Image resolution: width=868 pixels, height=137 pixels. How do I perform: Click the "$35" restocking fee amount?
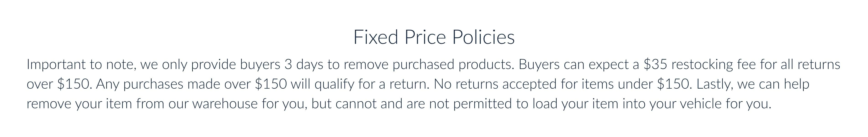655,64
